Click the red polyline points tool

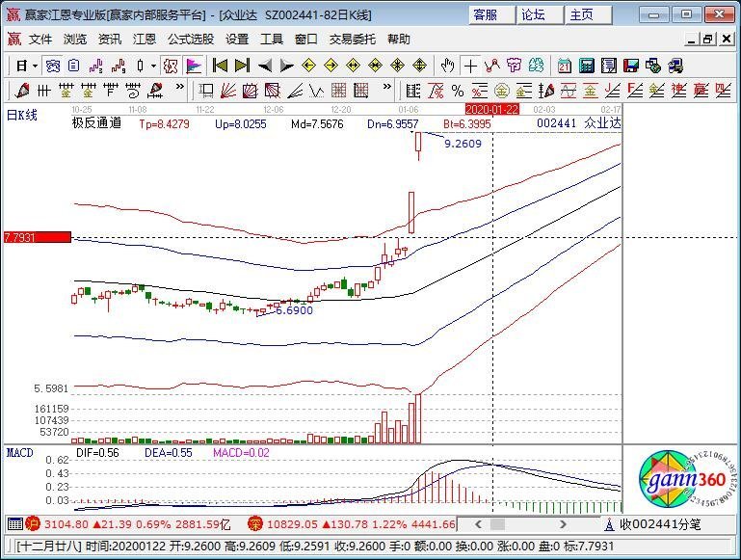[492, 66]
